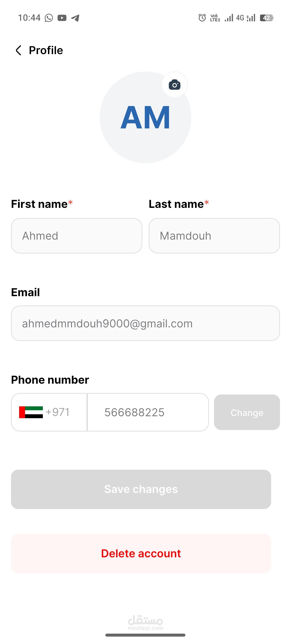
Task: Focus the First name field containing Ahmed
Action: tap(77, 236)
